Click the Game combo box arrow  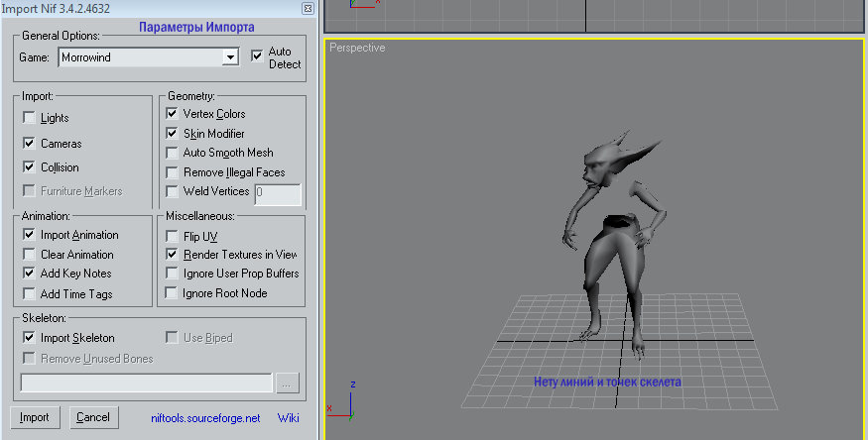point(230,57)
